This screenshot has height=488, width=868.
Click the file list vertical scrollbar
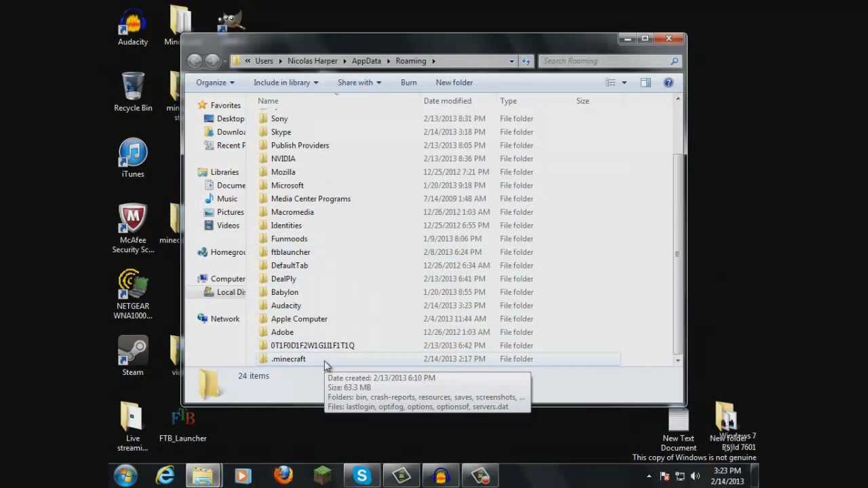click(x=677, y=254)
